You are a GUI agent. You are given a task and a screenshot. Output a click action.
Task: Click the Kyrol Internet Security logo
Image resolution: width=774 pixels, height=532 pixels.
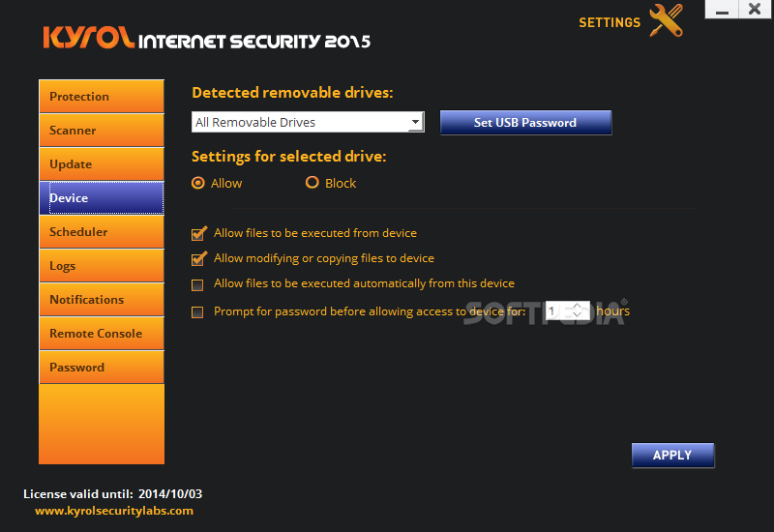point(206,38)
